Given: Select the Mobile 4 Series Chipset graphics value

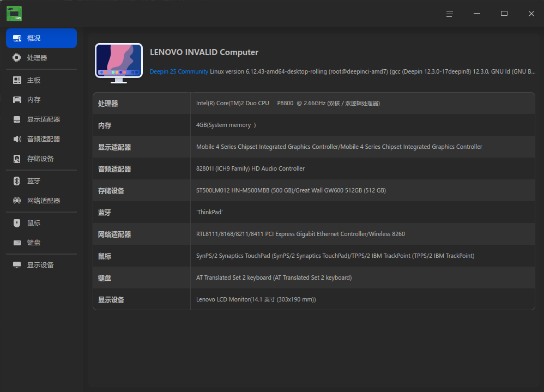Looking at the screenshot, I should click(339, 147).
